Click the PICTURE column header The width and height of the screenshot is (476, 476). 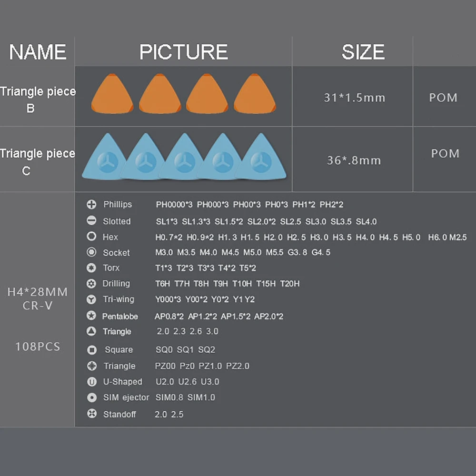[x=183, y=52]
